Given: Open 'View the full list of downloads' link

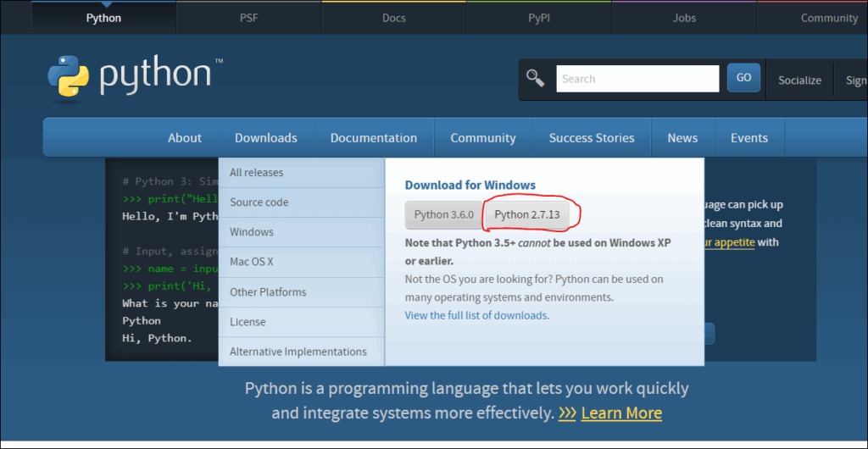Looking at the screenshot, I should point(476,316).
